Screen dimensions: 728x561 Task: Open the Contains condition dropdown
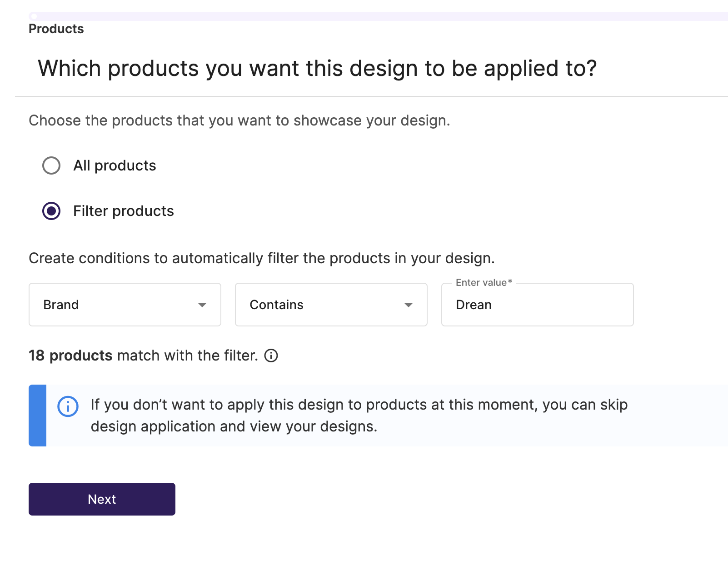click(x=331, y=305)
